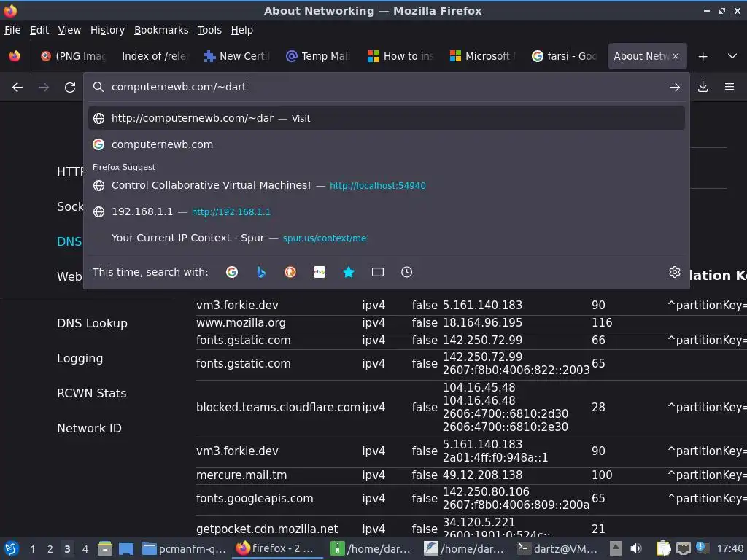The height and width of the screenshot is (560, 747).
Task: Open the Tools menu
Action: click(209, 30)
